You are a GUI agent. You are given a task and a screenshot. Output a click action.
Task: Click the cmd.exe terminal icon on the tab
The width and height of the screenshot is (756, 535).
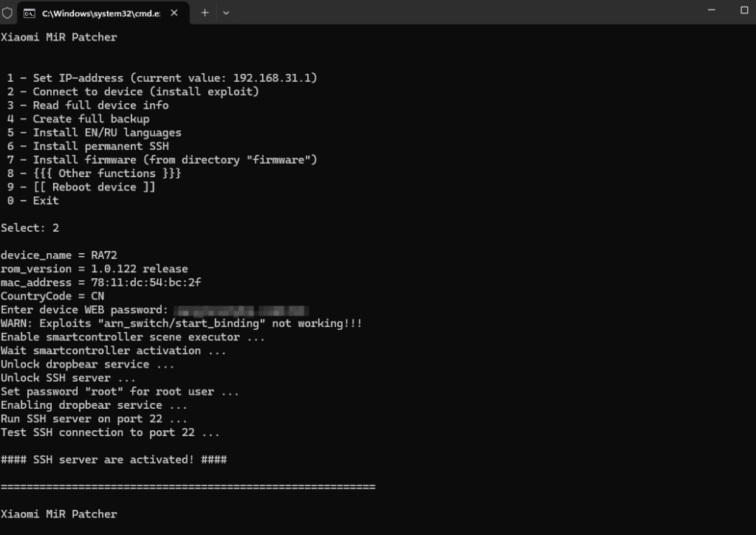pyautogui.click(x=30, y=13)
